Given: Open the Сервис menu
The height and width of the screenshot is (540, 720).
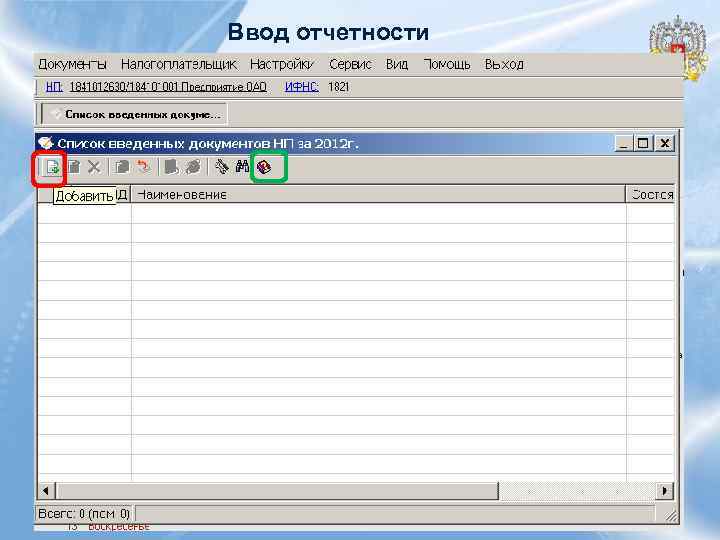Looking at the screenshot, I should (350, 64).
